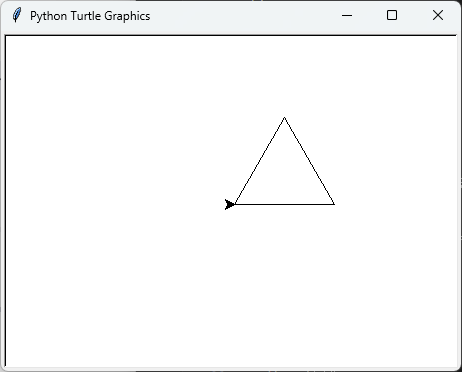Click the triangle vertex touching the turtle
Screen dimensions: 462x372
click(235, 204)
